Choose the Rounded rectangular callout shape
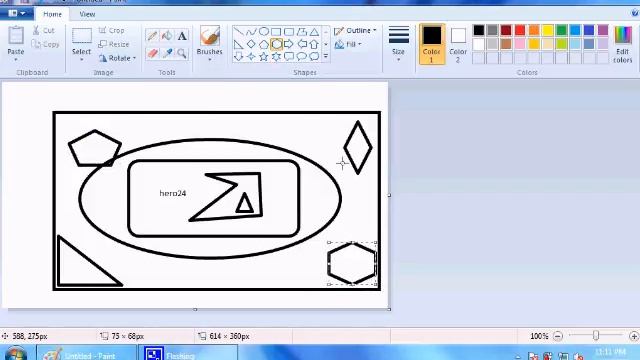Viewport: 640px width, 360px height. tap(289, 56)
